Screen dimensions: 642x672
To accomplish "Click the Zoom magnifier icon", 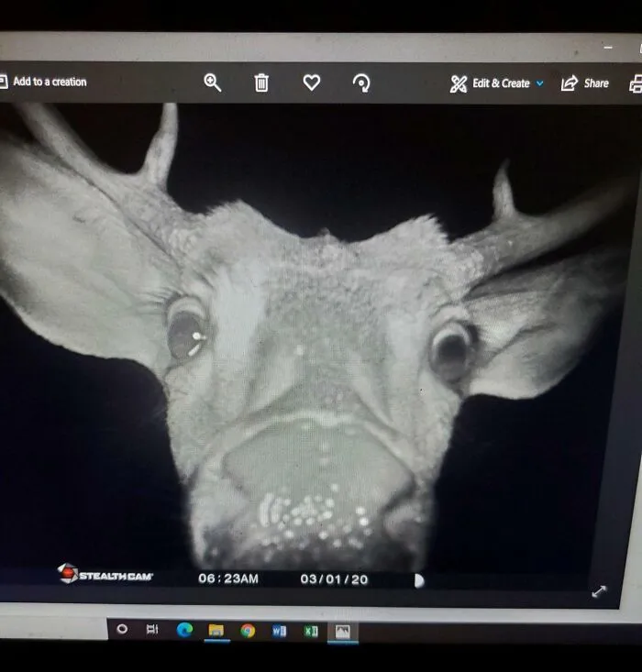I will [x=212, y=83].
